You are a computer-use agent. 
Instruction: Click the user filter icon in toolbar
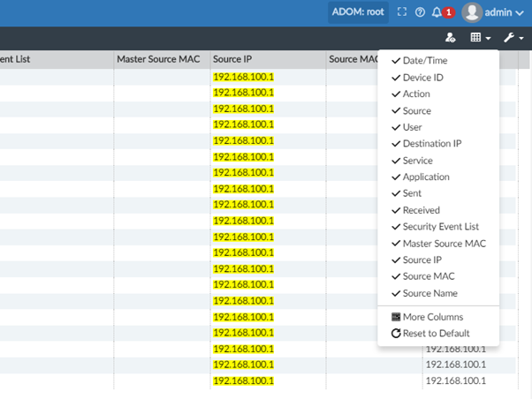[x=451, y=38]
